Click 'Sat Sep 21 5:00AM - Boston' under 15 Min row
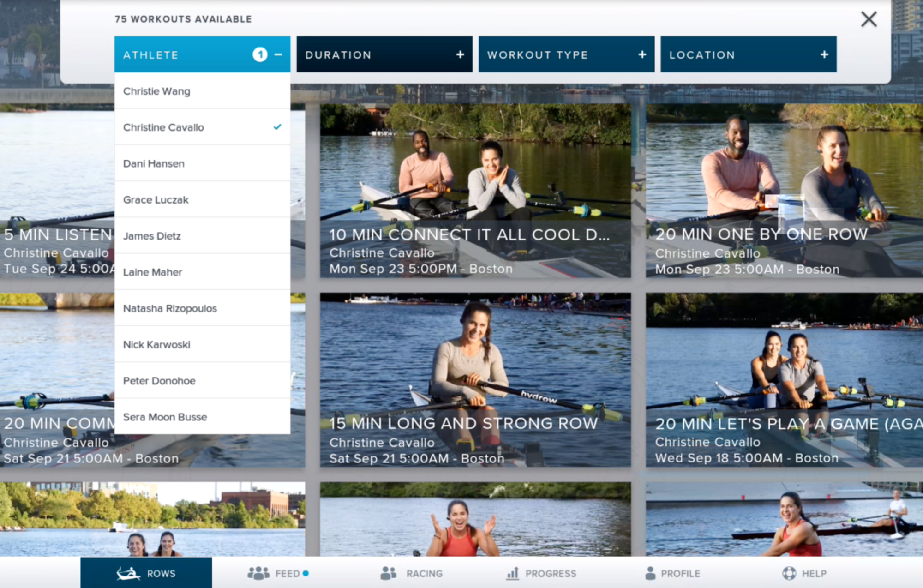 pyautogui.click(x=417, y=458)
